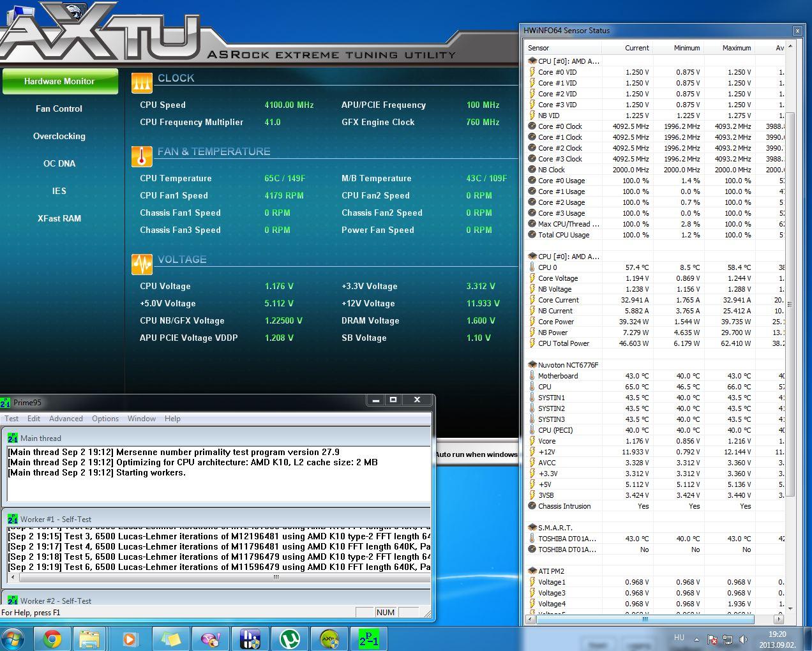Select the CPU (PECI) sensor row
The width and height of the screenshot is (812, 651).
655,430
